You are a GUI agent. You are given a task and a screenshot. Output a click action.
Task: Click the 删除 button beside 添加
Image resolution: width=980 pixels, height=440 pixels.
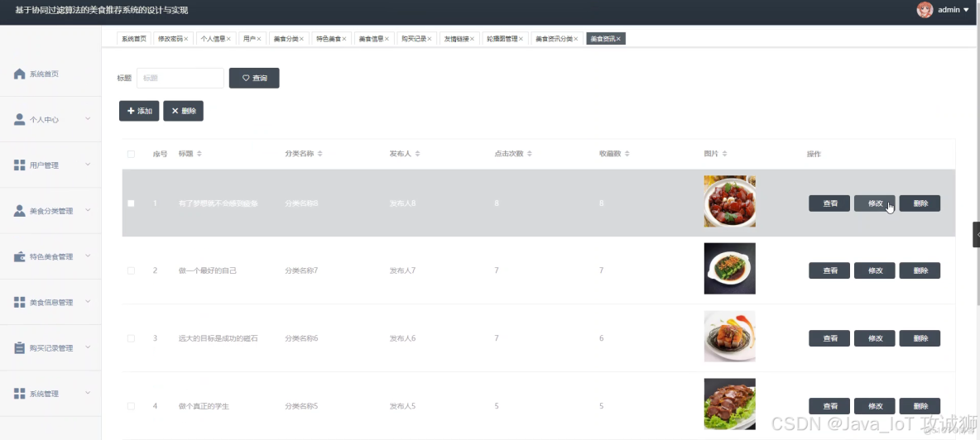pos(183,111)
